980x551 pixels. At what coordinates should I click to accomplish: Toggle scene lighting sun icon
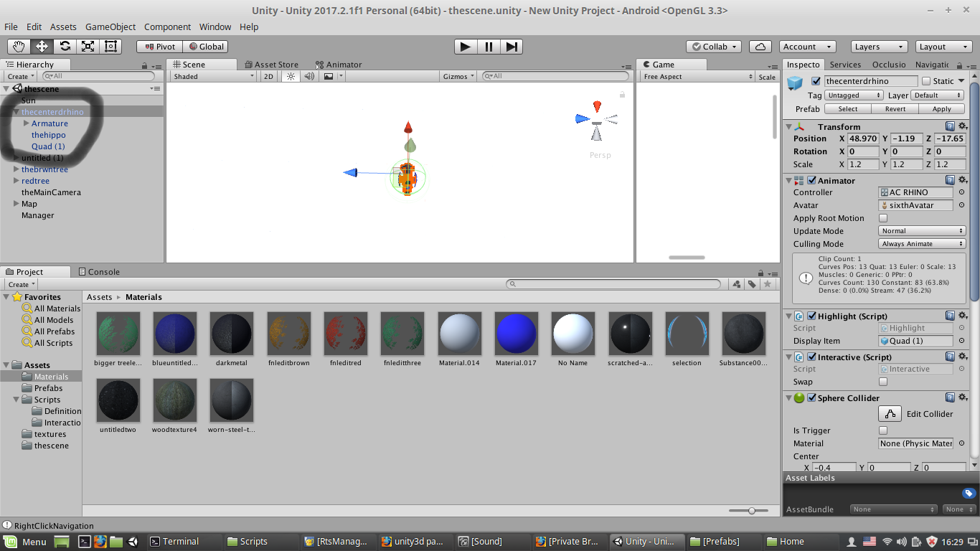[x=291, y=76]
